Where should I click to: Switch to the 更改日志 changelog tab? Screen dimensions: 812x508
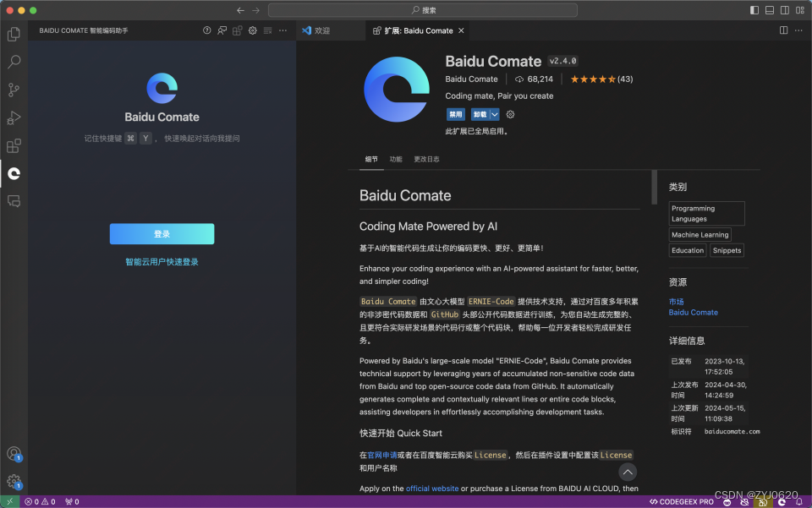click(426, 160)
